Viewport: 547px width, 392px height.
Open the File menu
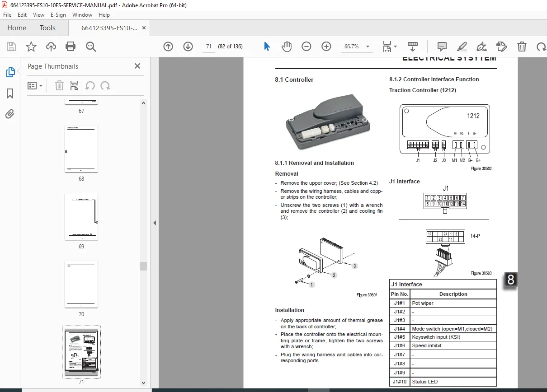pyautogui.click(x=7, y=14)
